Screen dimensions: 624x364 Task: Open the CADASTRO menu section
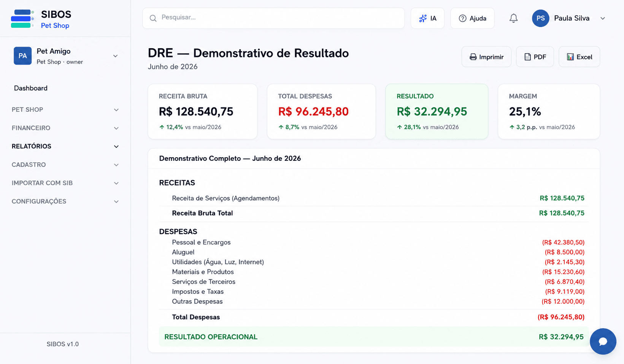click(29, 165)
